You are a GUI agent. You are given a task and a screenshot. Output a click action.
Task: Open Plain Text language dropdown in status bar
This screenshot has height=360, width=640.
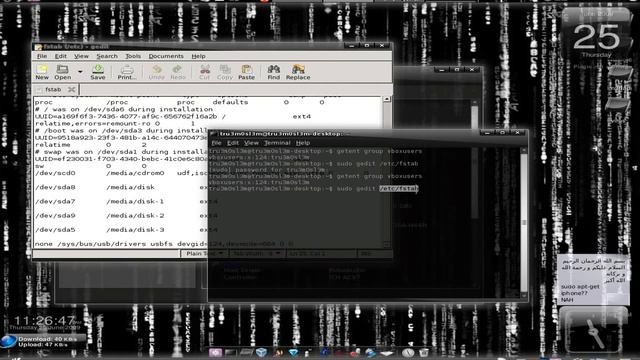point(204,253)
